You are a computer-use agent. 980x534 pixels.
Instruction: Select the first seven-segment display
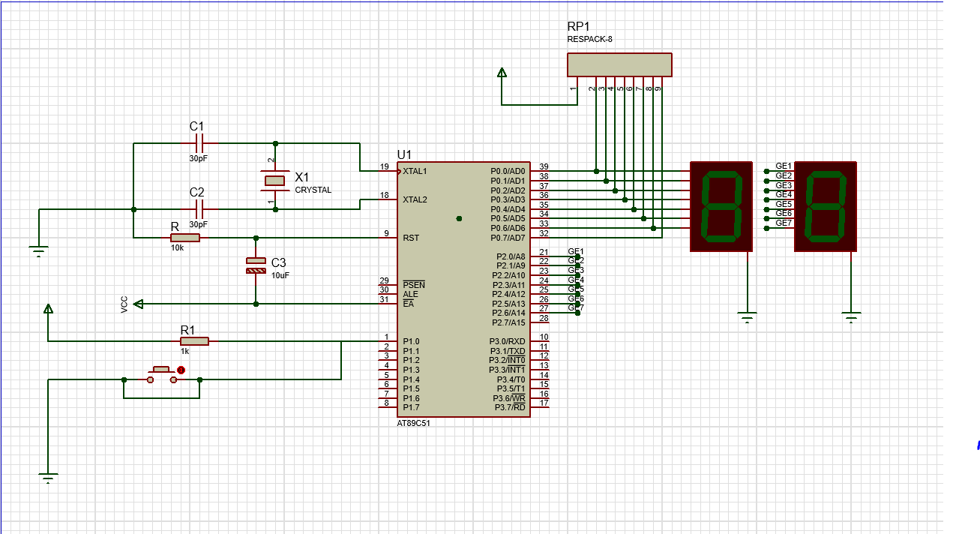coord(721,206)
